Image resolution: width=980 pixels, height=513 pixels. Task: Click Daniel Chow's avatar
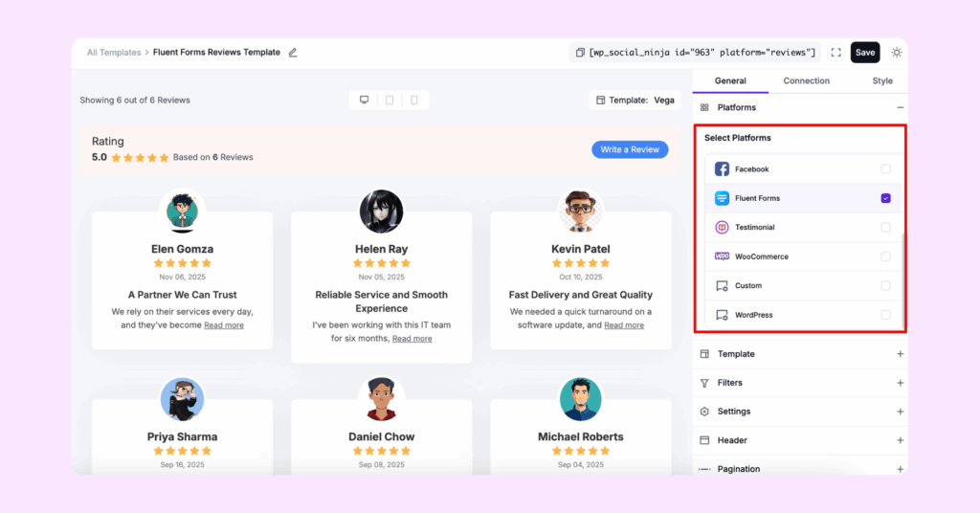tap(381, 399)
